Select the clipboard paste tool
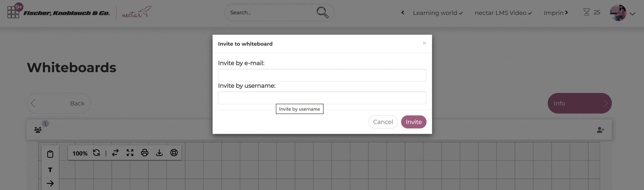Screen dimensions: 644x190 click(x=50, y=154)
